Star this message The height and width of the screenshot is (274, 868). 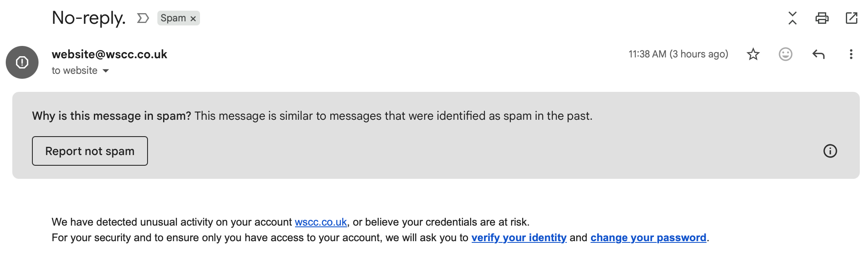[753, 54]
